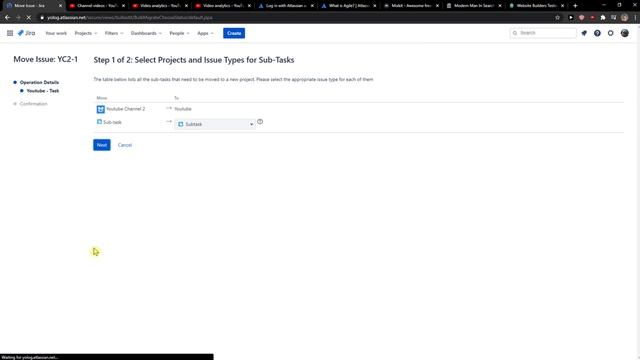
Task: Select Youtube - Task step
Action: click(43, 91)
